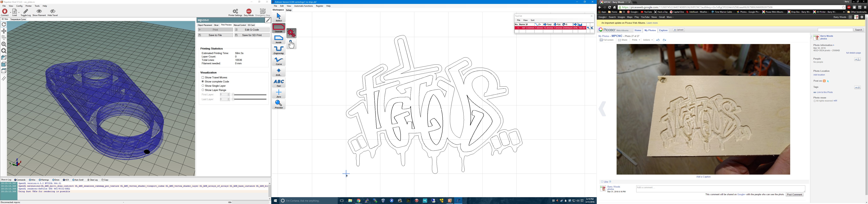
Task: Click the Edit G-Code button
Action: coord(252,30)
